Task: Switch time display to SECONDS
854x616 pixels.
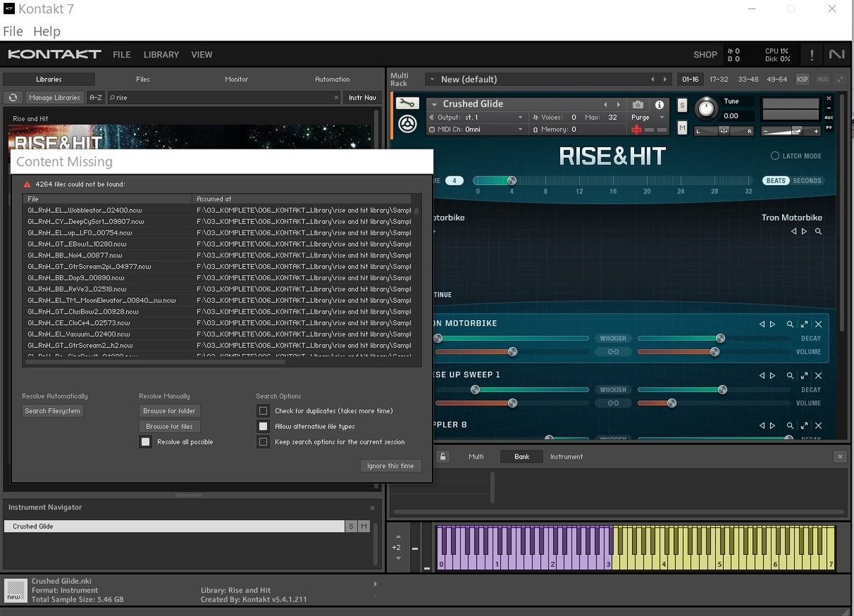Action: [x=807, y=181]
